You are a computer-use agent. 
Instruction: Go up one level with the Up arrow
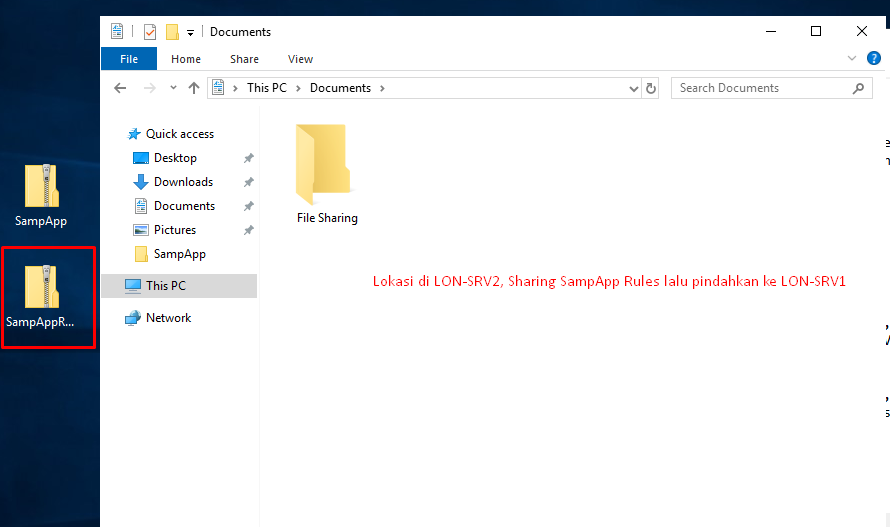pos(194,88)
